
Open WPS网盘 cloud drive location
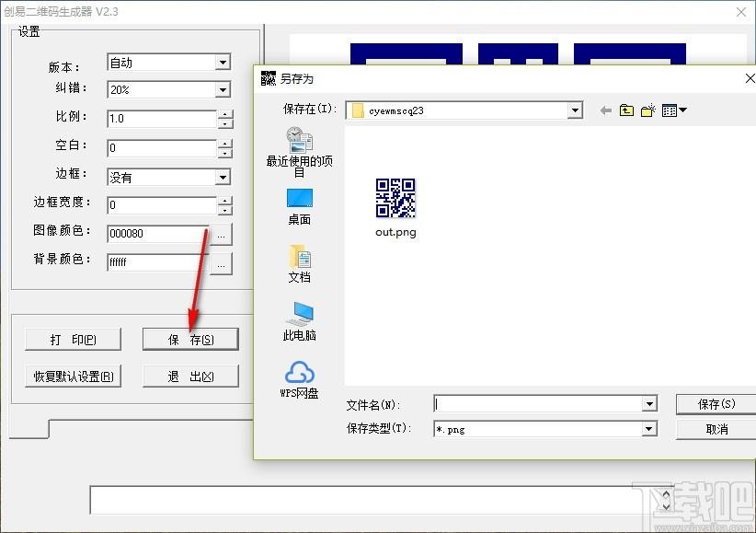pos(300,380)
